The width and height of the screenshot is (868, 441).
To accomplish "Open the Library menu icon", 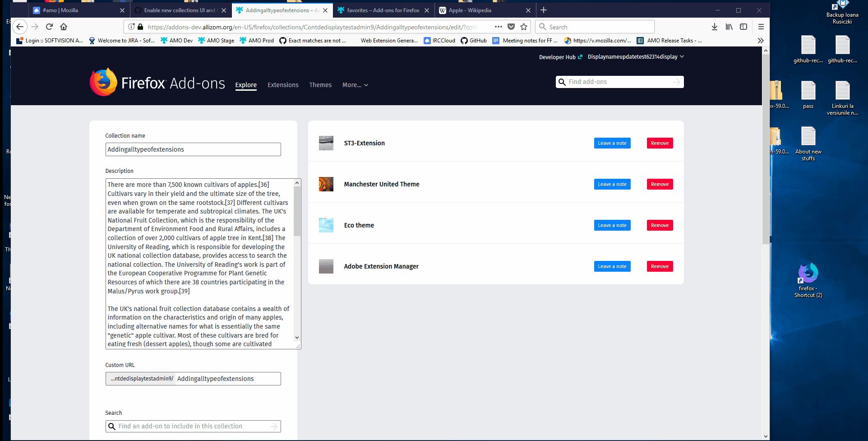I will (729, 27).
